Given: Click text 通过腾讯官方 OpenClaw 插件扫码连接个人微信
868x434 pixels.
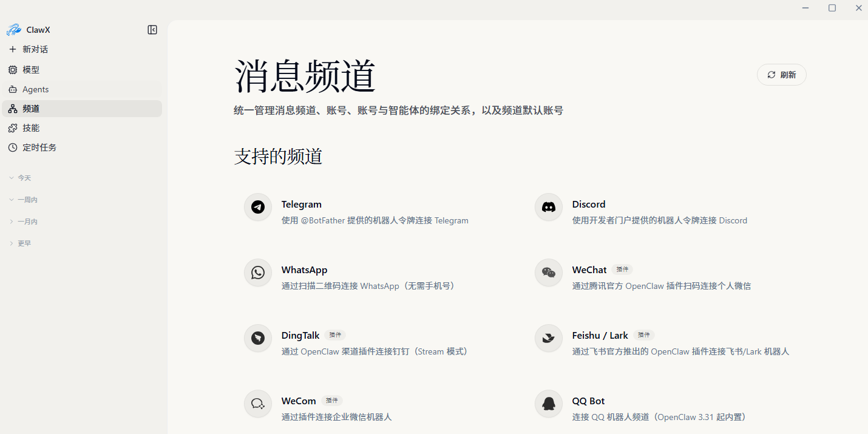Looking at the screenshot, I should tap(662, 286).
